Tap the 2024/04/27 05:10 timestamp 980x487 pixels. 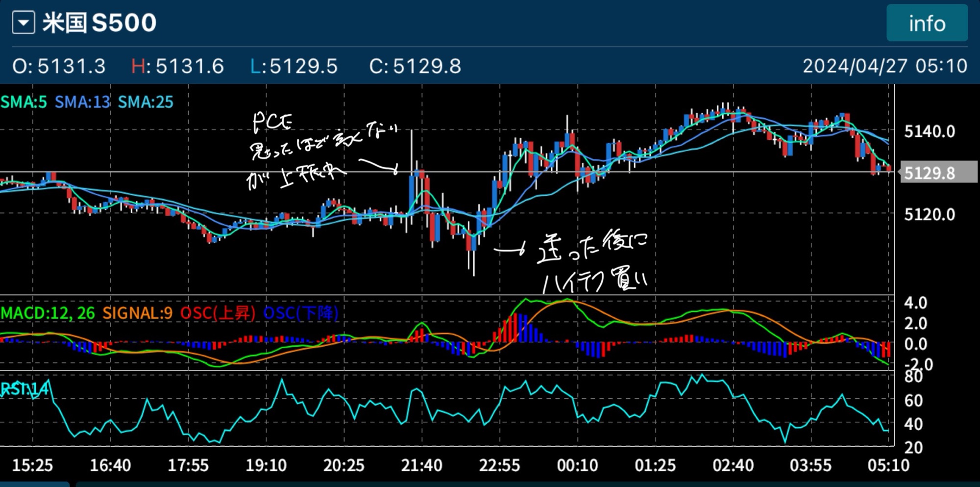(x=884, y=66)
